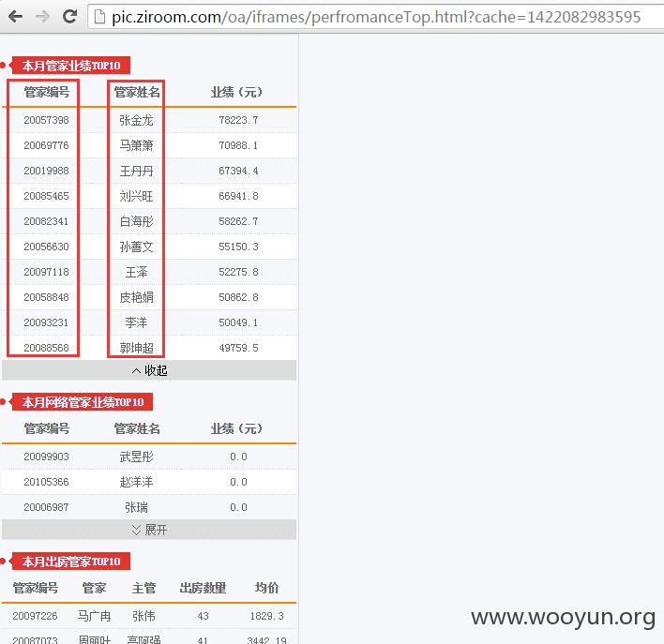Click the 均价 column header
The height and width of the screenshot is (644, 664).
[266, 588]
